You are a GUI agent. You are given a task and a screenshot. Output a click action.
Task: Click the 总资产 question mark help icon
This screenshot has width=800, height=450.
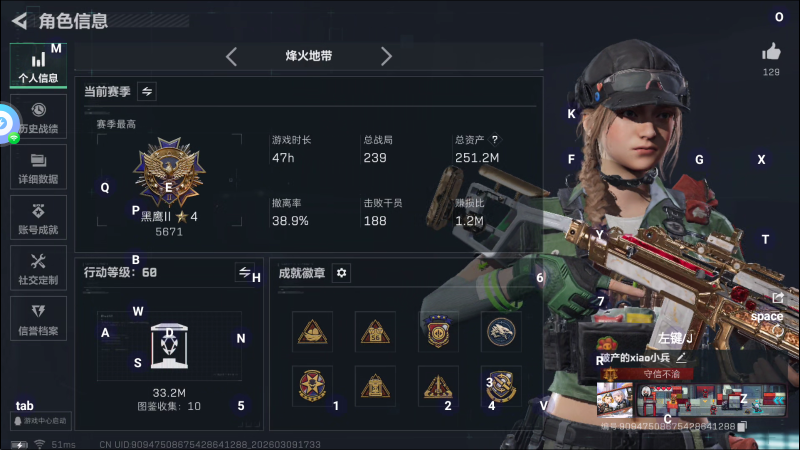point(494,139)
